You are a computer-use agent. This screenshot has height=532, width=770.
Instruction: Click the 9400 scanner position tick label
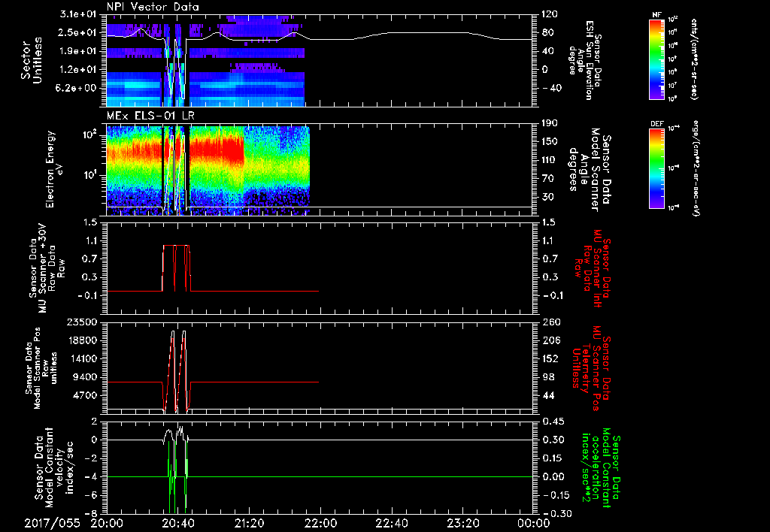(84, 377)
